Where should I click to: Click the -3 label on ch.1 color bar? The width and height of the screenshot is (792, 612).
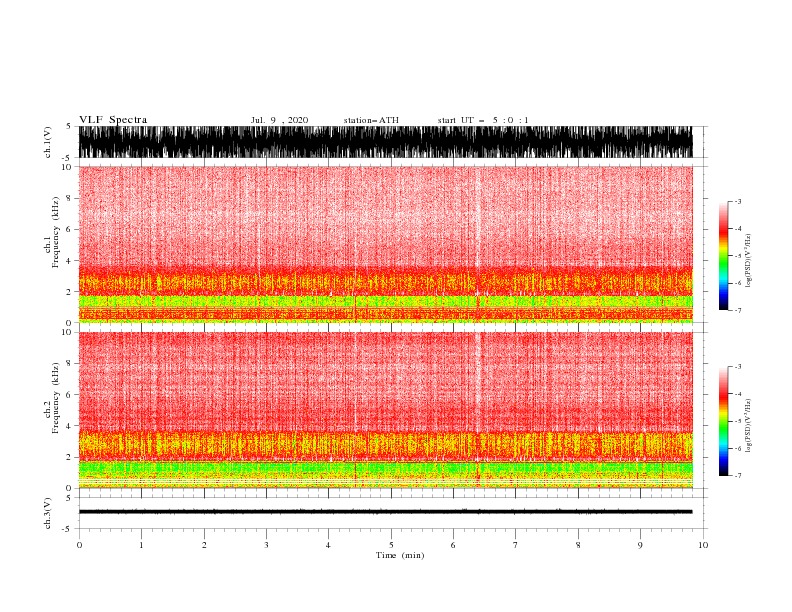(x=738, y=201)
